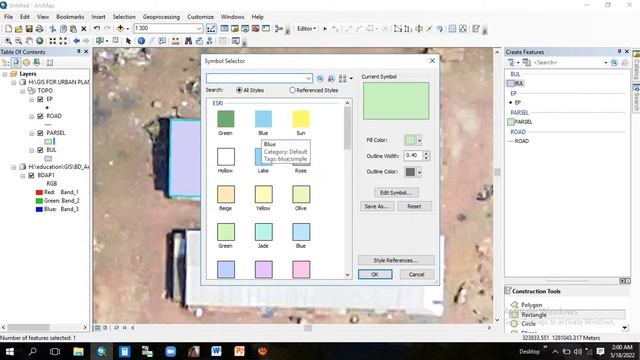This screenshot has width=640, height=360.
Task: Uncheck the PARSEL layer checkbox
Action: [x=40, y=133]
